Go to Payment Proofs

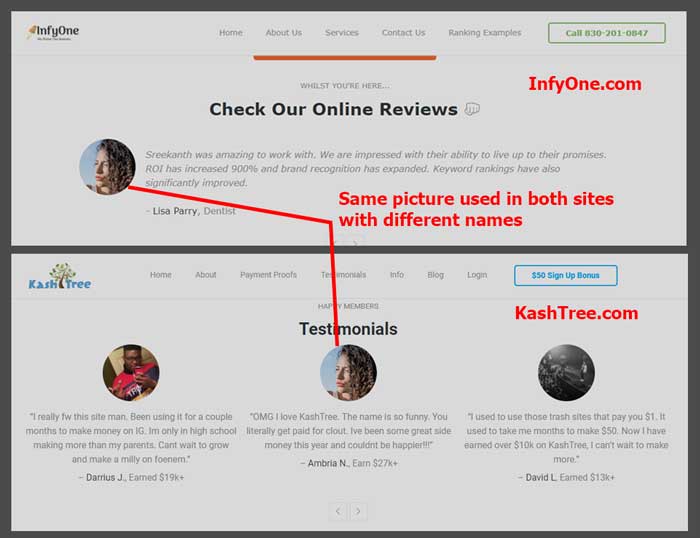[x=268, y=275]
